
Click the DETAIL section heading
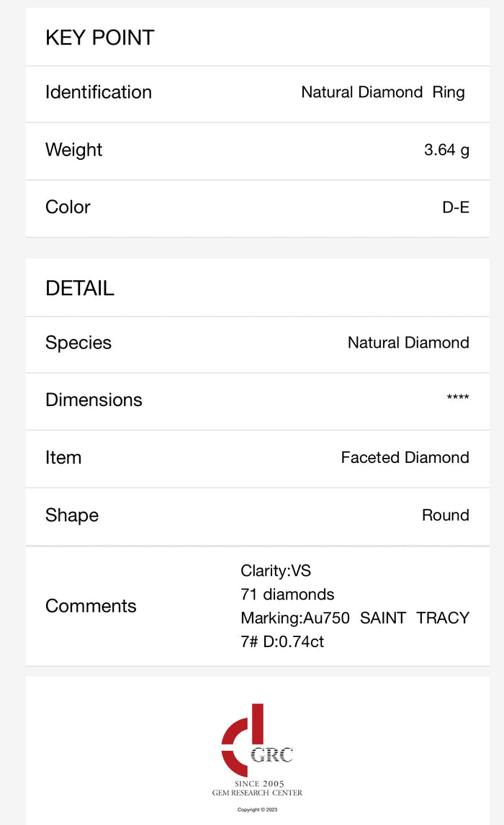pos(80,289)
